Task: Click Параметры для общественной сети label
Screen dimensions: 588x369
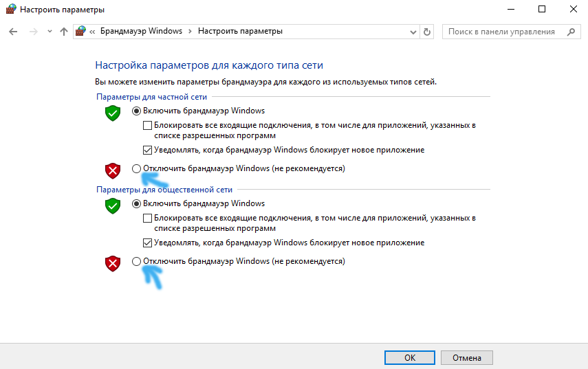Action: click(164, 190)
